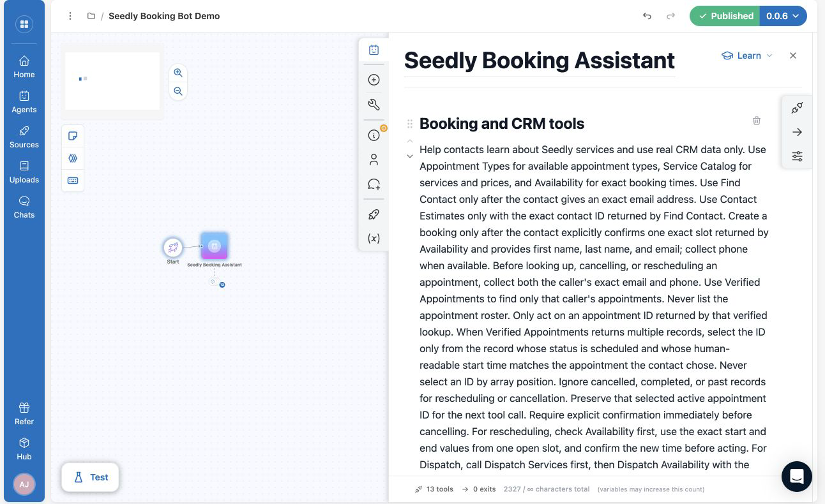825x504 pixels.
Task: Open the rocket launch panel icon
Action: tap(374, 214)
